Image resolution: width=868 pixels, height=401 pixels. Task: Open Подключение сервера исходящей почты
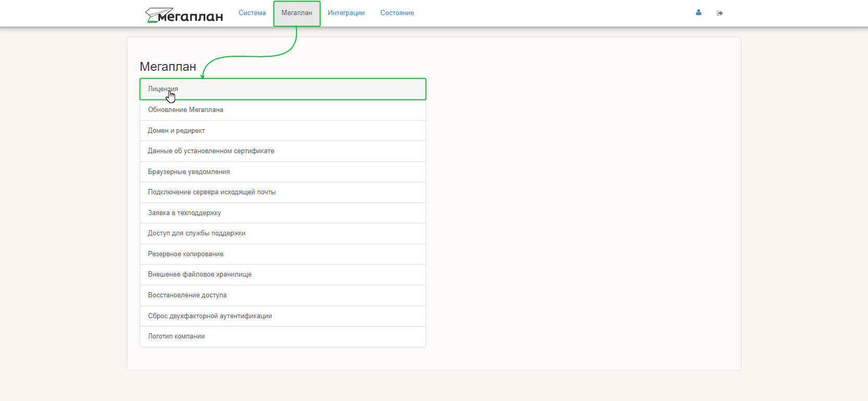[x=283, y=192]
